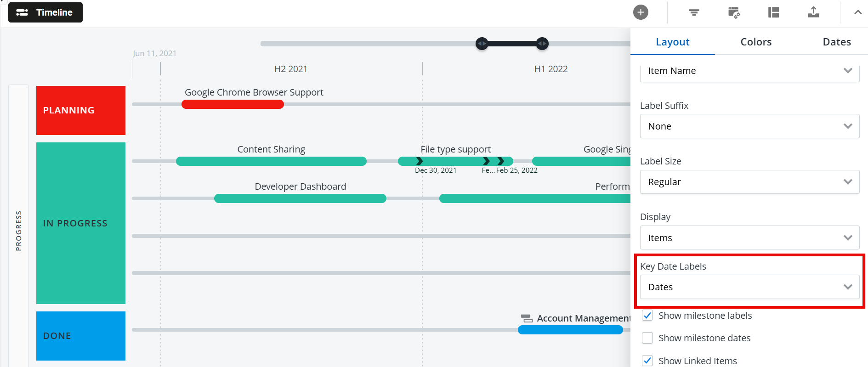Open the Display dropdown showing Items
868x367 pixels.
[749, 238]
